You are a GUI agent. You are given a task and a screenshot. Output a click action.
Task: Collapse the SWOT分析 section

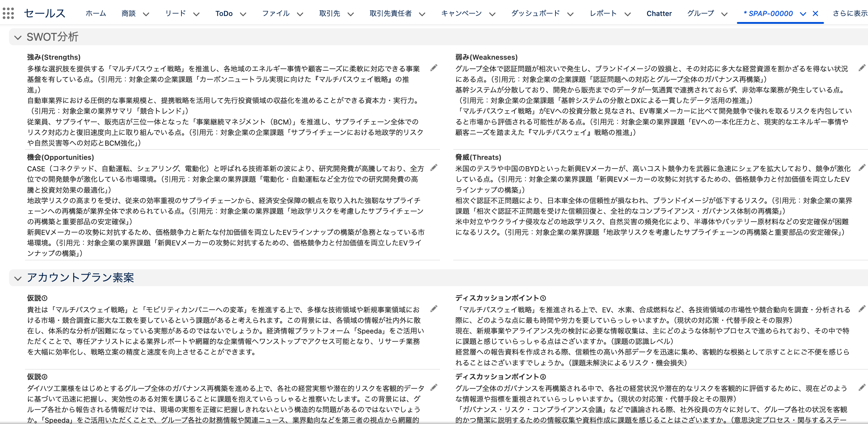point(18,37)
